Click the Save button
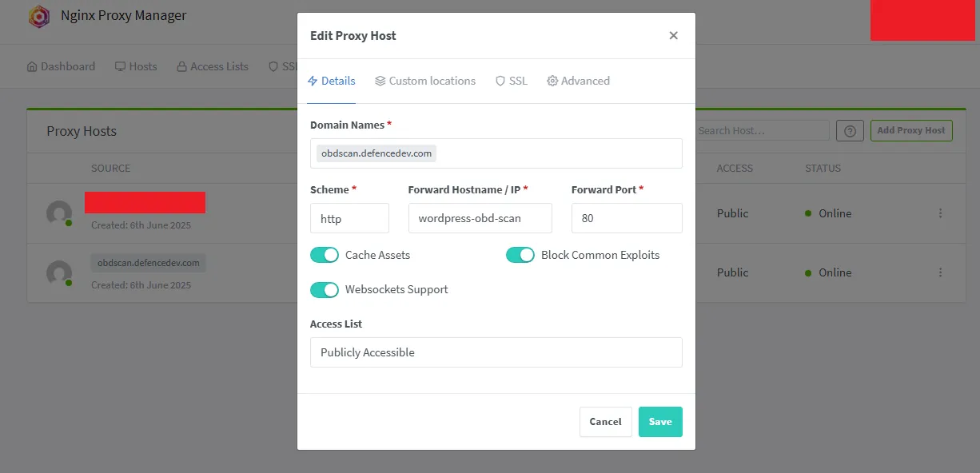 pyautogui.click(x=660, y=422)
